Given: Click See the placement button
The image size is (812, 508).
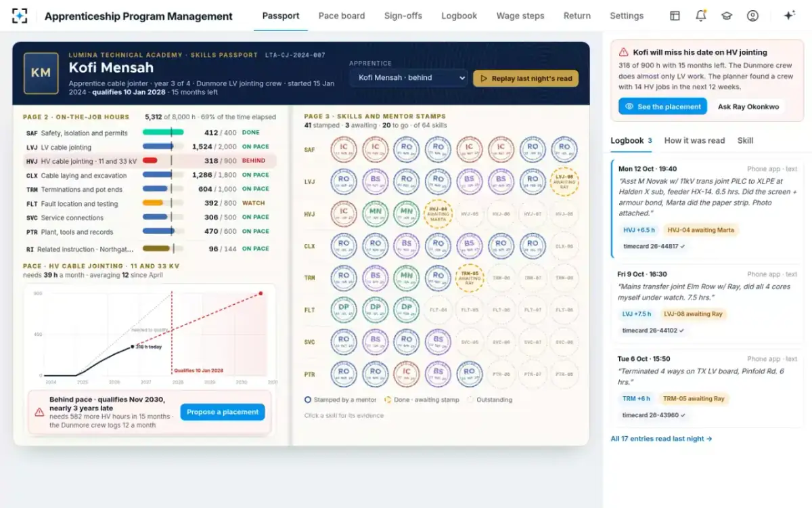Looking at the screenshot, I should point(662,106).
